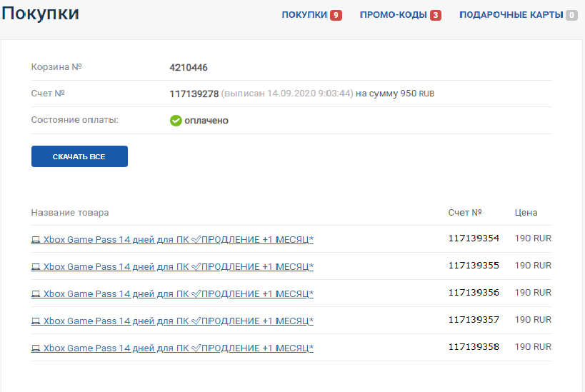Click price 190 RUR in row 117139354
Image resolution: width=585 pixels, height=392 pixels.
pos(533,238)
